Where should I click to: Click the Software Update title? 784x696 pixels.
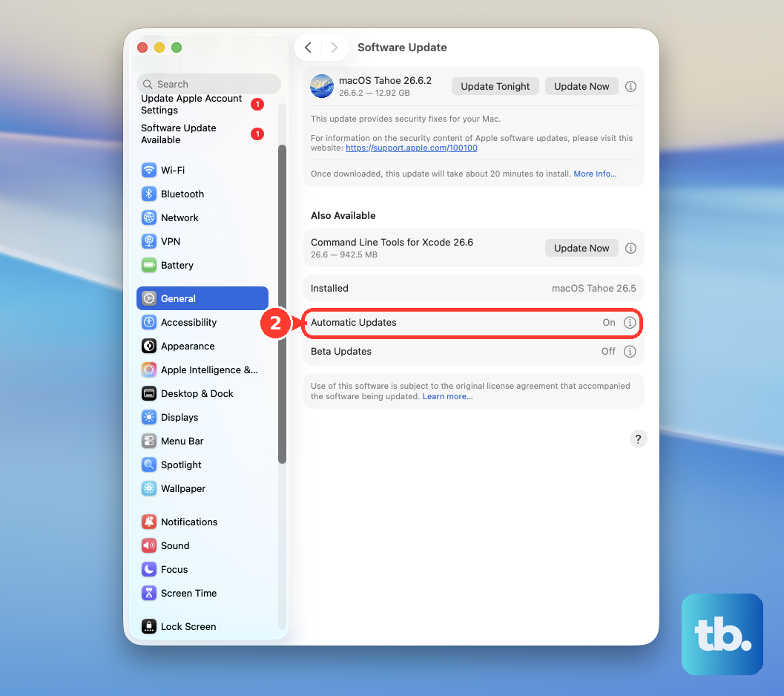point(402,47)
